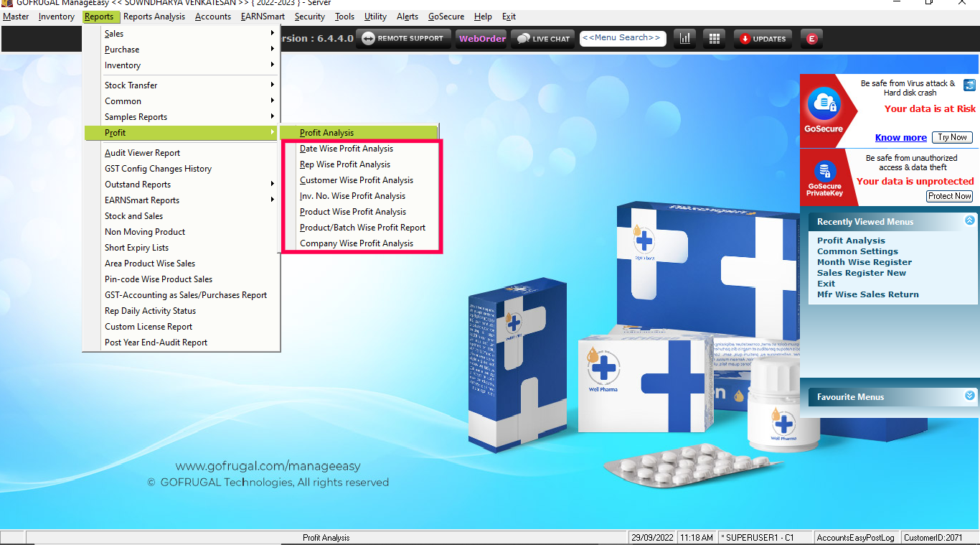This screenshot has height=545, width=980.
Task: Open the Tools menu
Action: [345, 17]
